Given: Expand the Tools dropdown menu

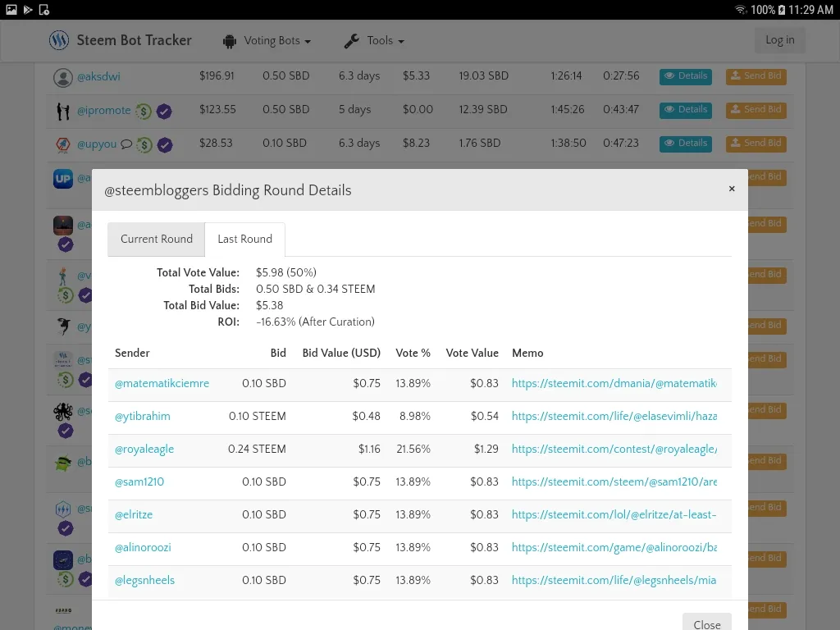Looking at the screenshot, I should pos(374,41).
